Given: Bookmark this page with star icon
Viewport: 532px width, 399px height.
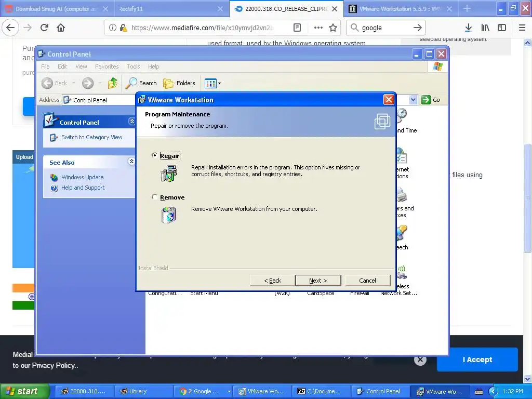Looking at the screenshot, I should pos(333,28).
